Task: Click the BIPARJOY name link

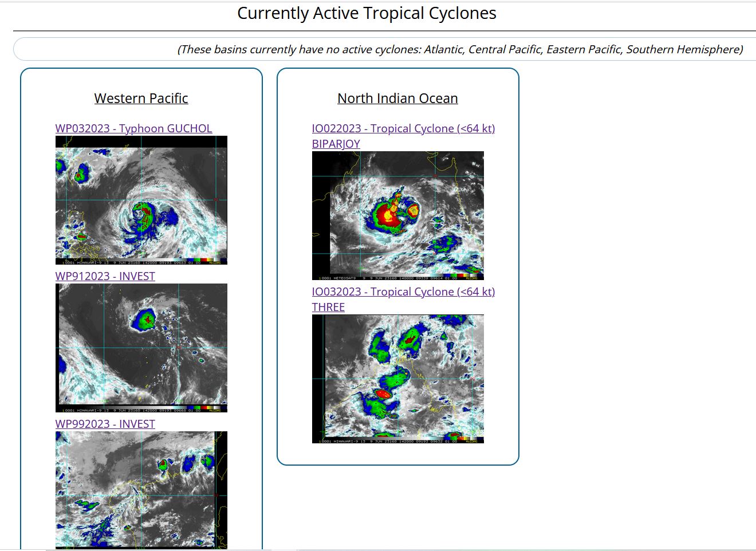Action: click(336, 144)
